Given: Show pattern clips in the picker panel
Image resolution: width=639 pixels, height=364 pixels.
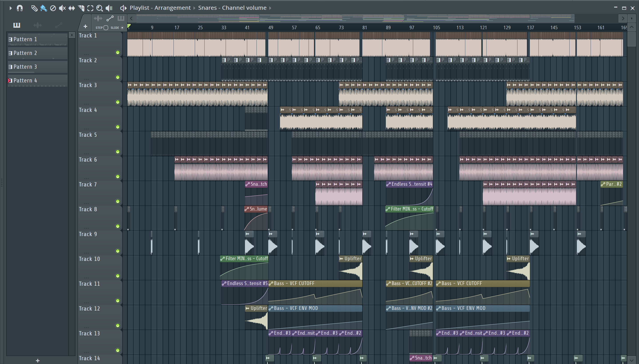Looking at the screenshot, I should click(x=17, y=25).
